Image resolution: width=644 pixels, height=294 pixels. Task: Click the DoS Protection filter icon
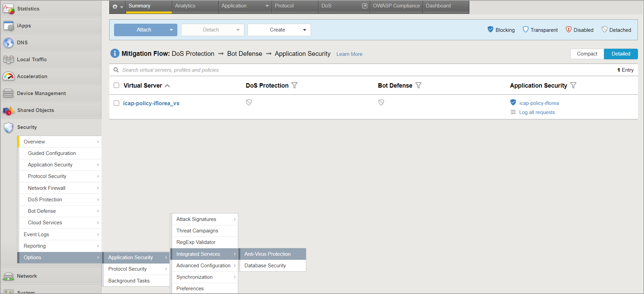(294, 86)
